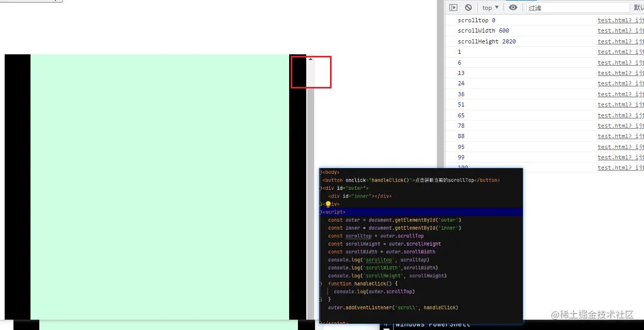Screen dimensions: 644x330
Task: Collapse the <script> block fold marker
Action: coord(321,212)
